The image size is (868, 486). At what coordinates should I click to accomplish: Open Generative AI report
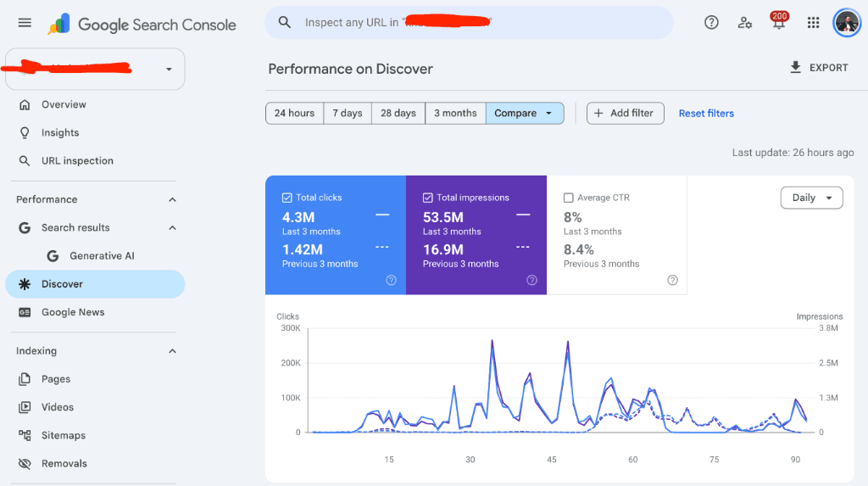coord(95,256)
